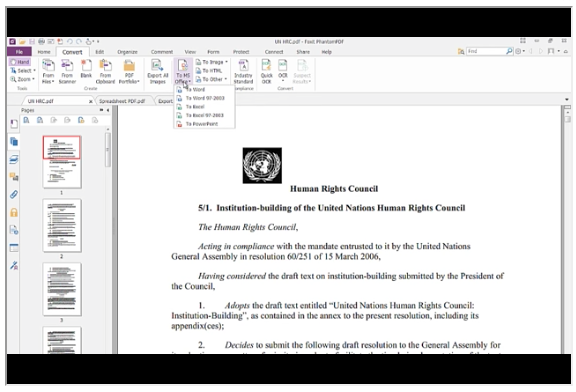Image resolution: width=576 pixels, height=392 pixels.
Task: Open the PDF Portfolio dropdown
Action: tap(129, 71)
